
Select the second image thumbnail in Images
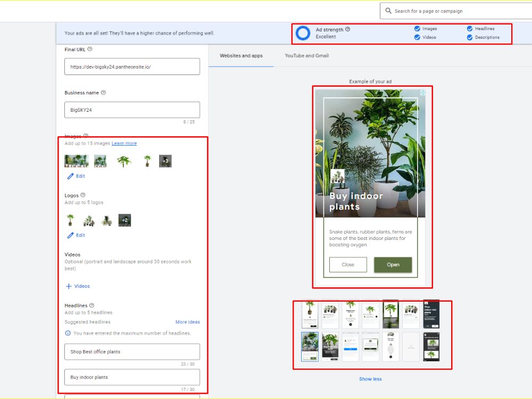click(x=100, y=161)
